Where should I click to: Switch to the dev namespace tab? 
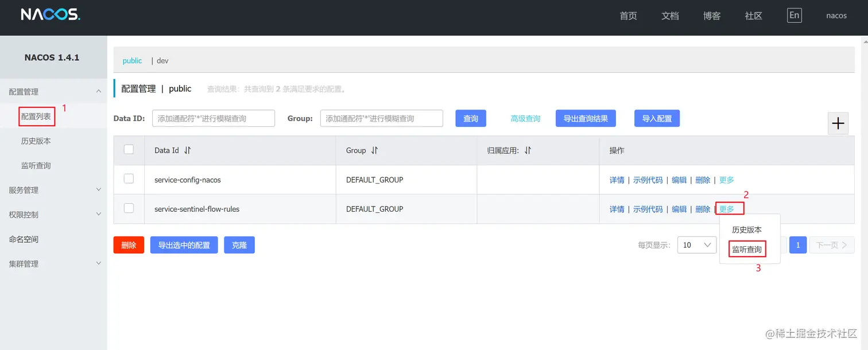(162, 61)
